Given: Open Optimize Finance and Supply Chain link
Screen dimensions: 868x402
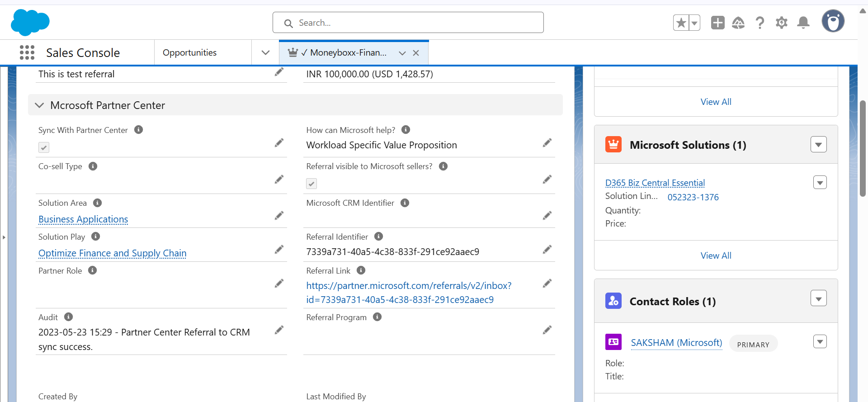Looking at the screenshot, I should coord(113,253).
